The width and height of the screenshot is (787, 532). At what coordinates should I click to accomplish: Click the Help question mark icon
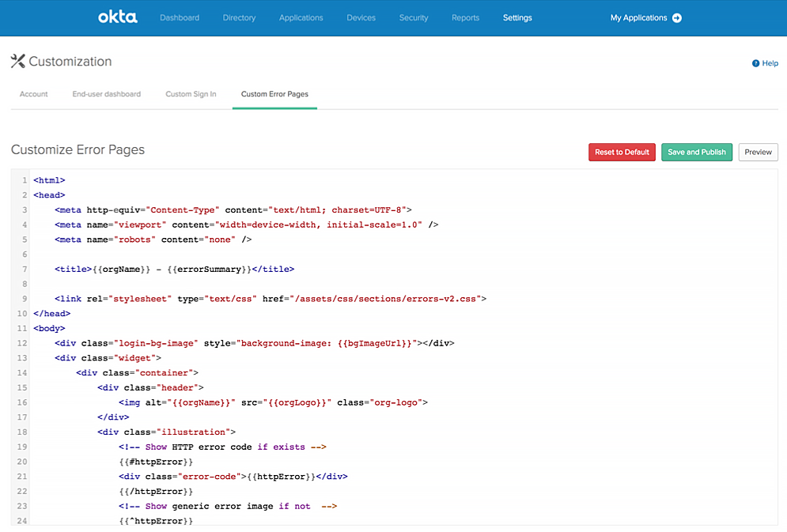click(x=755, y=63)
